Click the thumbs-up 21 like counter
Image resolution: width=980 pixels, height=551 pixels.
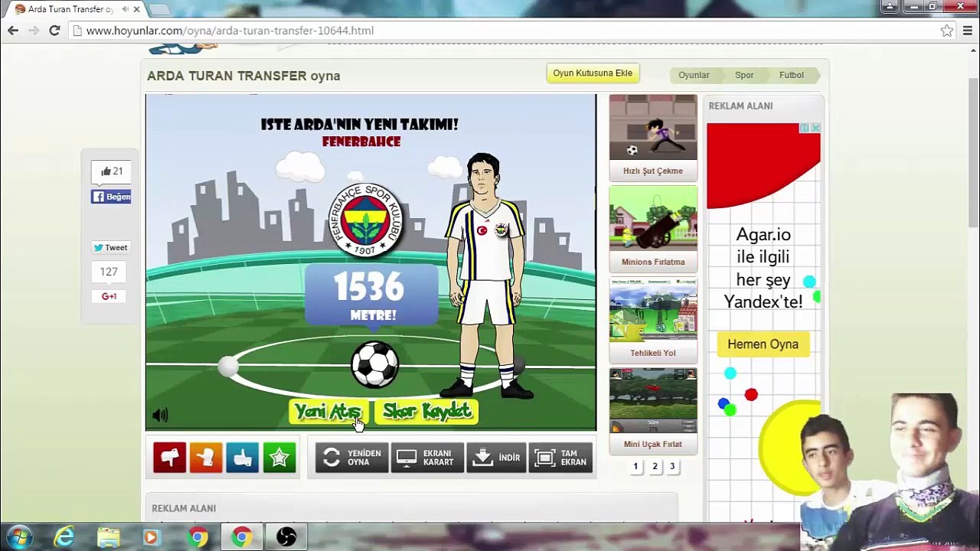(x=112, y=171)
